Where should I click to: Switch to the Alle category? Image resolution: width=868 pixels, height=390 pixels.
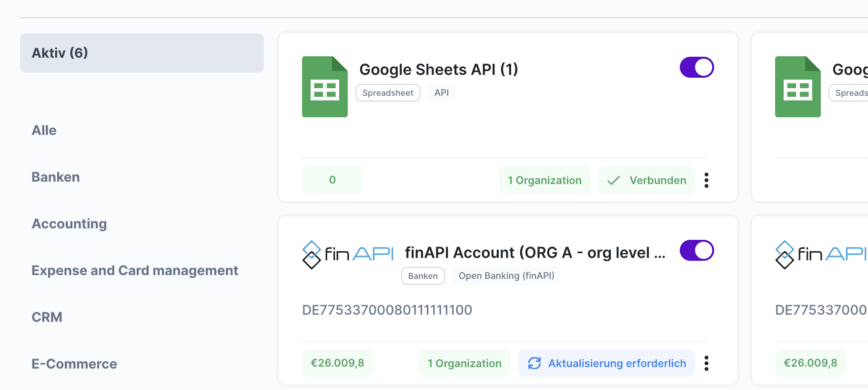click(x=44, y=131)
